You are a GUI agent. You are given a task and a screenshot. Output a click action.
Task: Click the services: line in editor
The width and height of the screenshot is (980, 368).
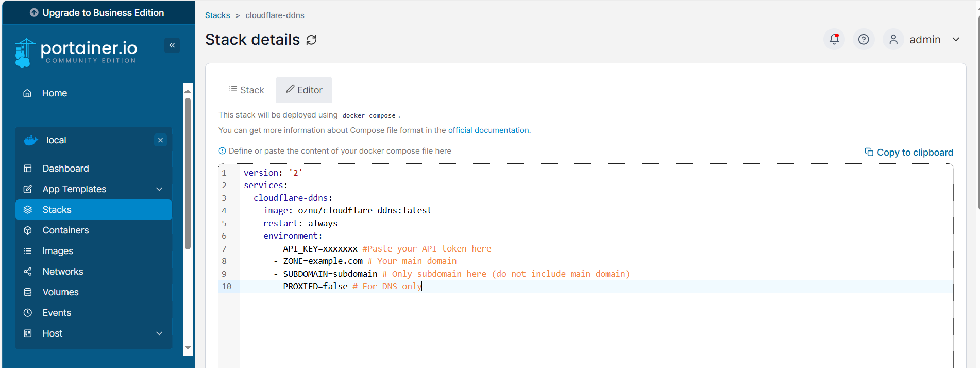pos(266,185)
